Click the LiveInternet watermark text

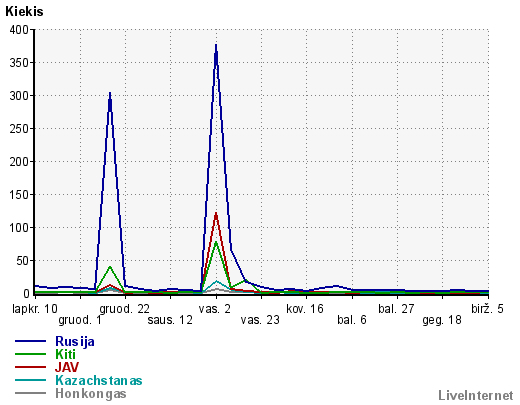coord(476,395)
